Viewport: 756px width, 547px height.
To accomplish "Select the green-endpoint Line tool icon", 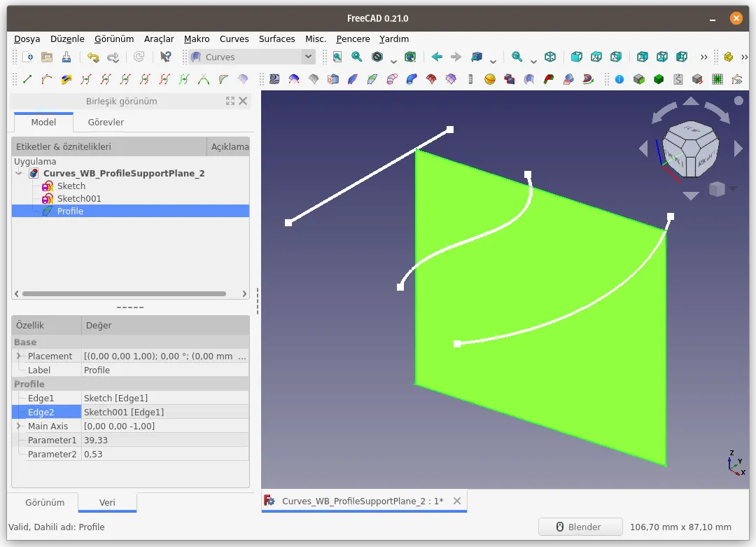I will pyautogui.click(x=27, y=79).
